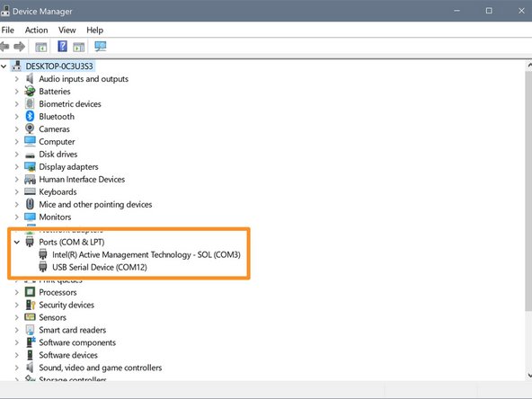Open Help via the blue question mark icon

point(62,46)
